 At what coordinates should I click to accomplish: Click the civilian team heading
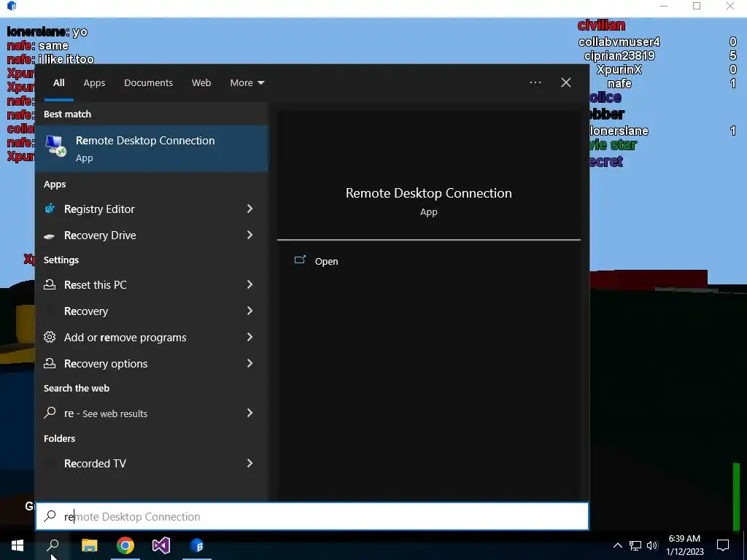pyautogui.click(x=601, y=26)
